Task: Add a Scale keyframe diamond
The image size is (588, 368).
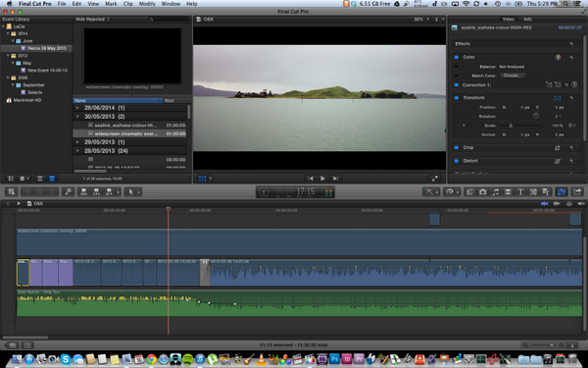Action: pos(570,126)
